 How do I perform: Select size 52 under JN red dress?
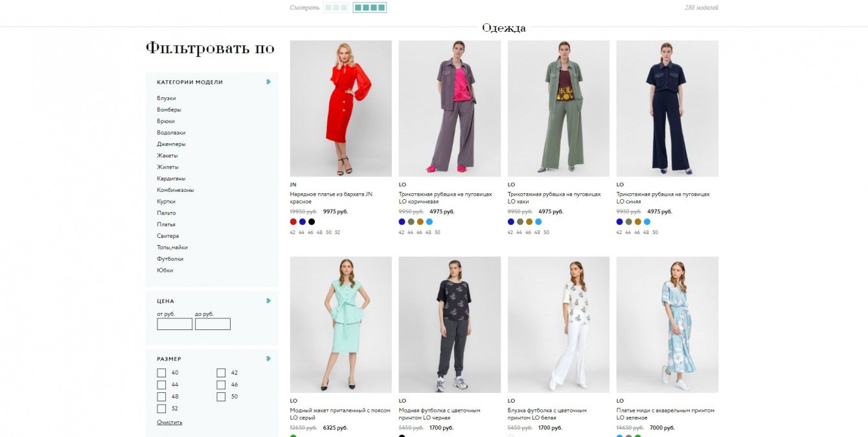pyautogui.click(x=337, y=232)
